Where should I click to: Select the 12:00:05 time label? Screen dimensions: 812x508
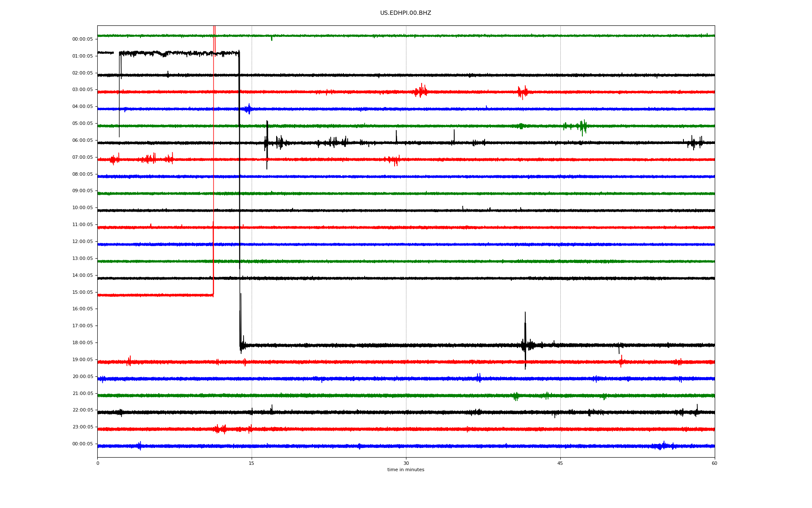[x=82, y=241]
